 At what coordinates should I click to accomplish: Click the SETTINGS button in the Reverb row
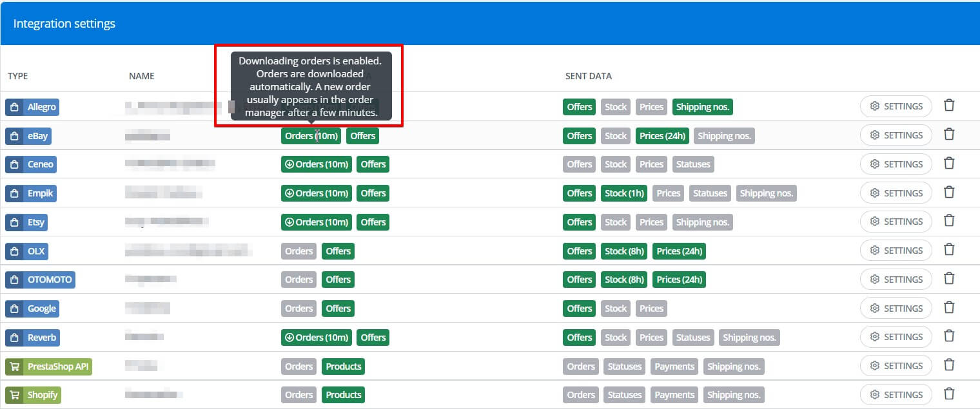[x=896, y=337]
